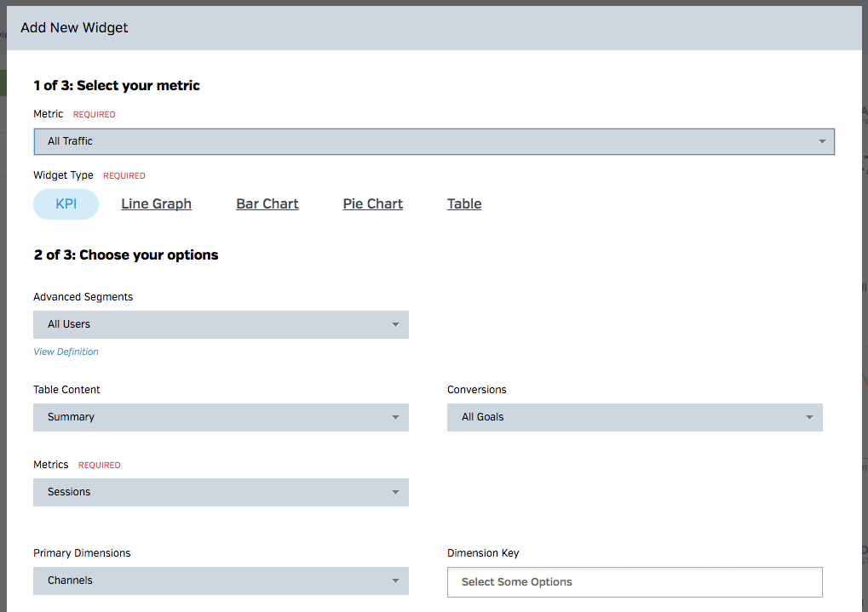This screenshot has height=612, width=868.
Task: Expand the Sessions metrics dropdown
Action: 213,492
